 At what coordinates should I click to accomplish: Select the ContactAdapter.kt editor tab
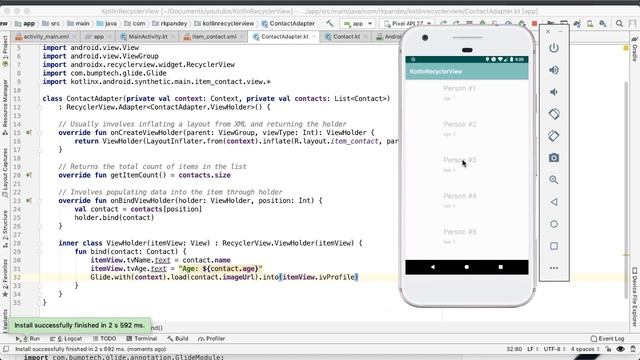pos(284,37)
